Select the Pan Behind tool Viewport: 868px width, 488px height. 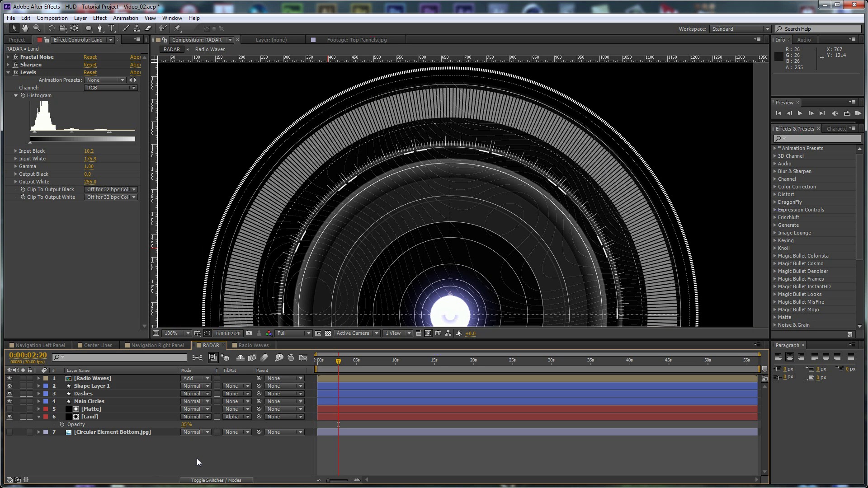click(74, 28)
